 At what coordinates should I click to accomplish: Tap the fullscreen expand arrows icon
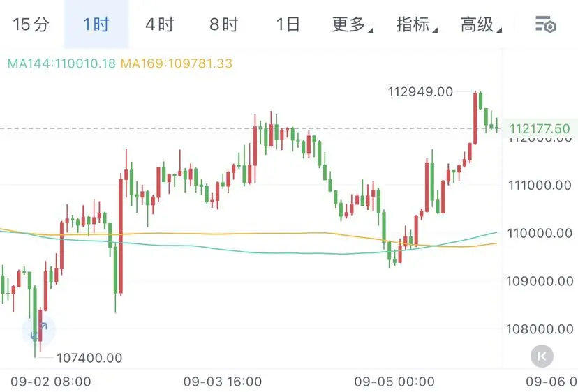[x=38, y=331]
